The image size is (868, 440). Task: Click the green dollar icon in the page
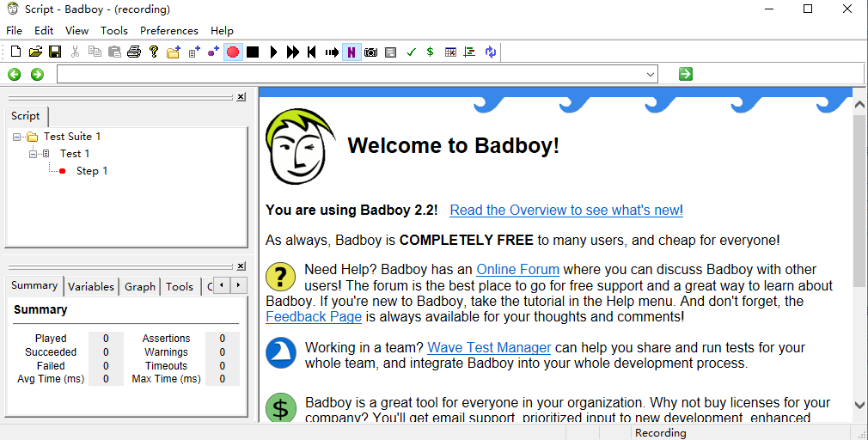(281, 408)
